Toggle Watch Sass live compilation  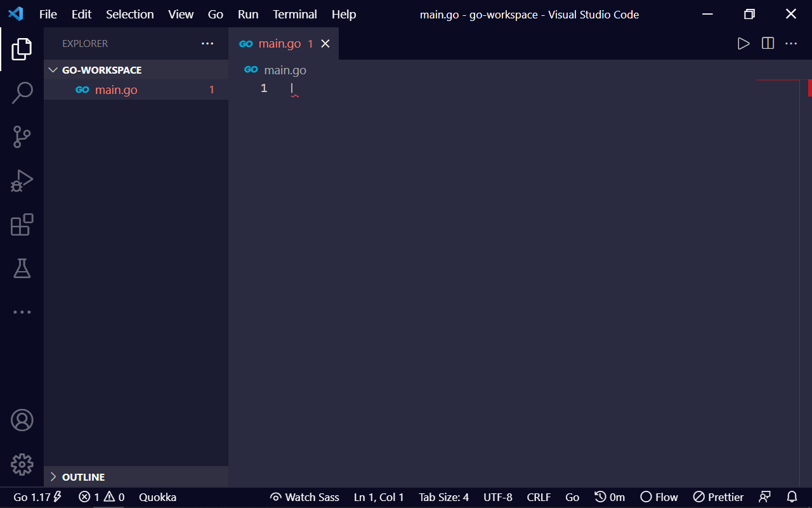tap(304, 497)
